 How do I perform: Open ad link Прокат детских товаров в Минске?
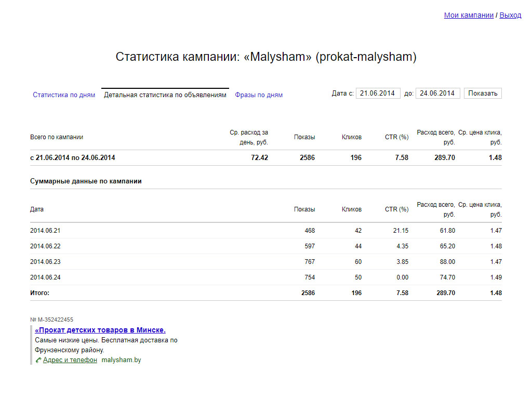click(x=100, y=330)
